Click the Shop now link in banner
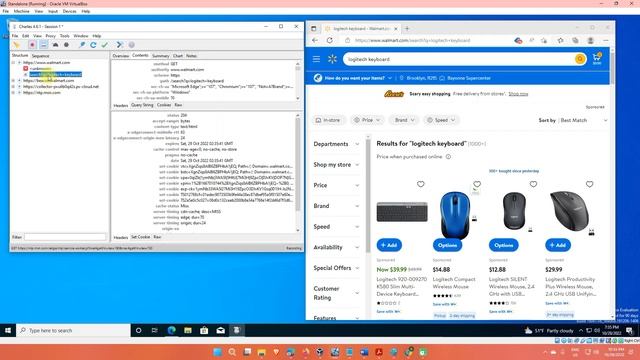Image resolution: width=640 pixels, height=360 pixels. 518,94
